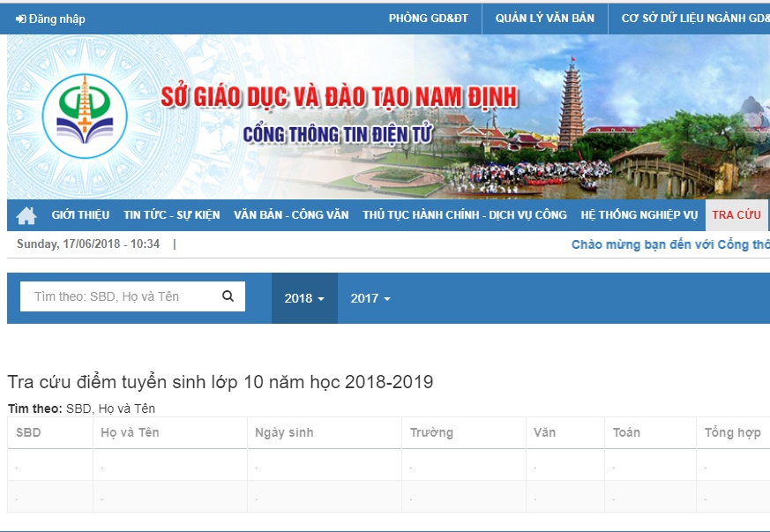770x532 pixels.
Task: Expand the 2018 year dropdown
Action: tap(304, 298)
